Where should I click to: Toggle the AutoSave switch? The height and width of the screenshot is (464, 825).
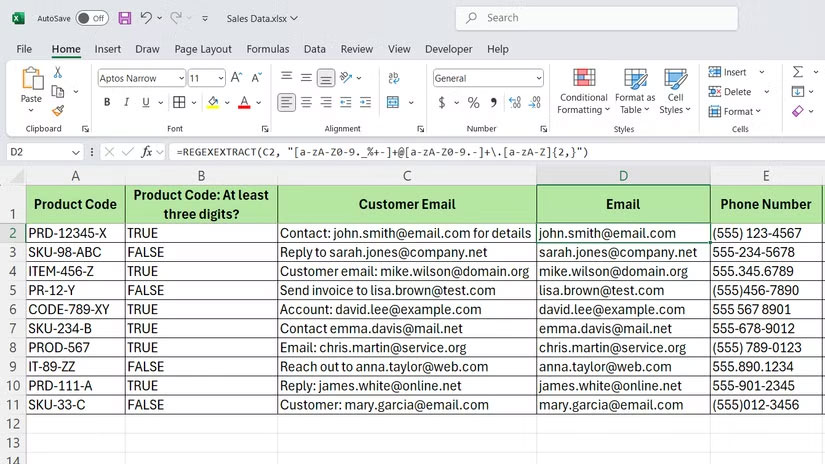(92, 18)
